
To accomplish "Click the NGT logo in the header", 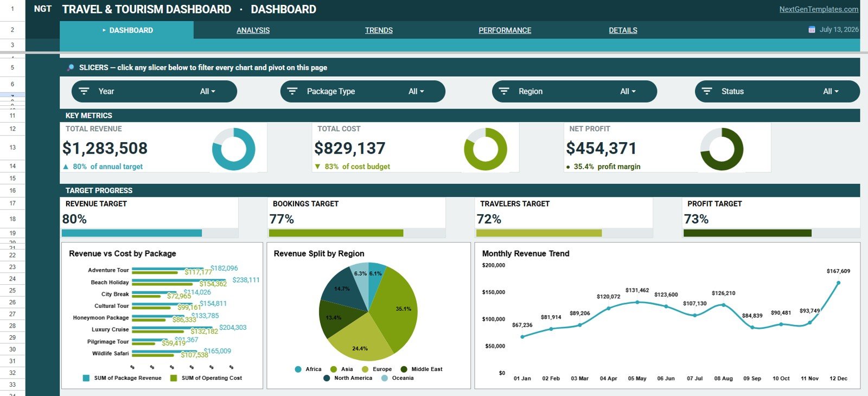I will click(42, 9).
